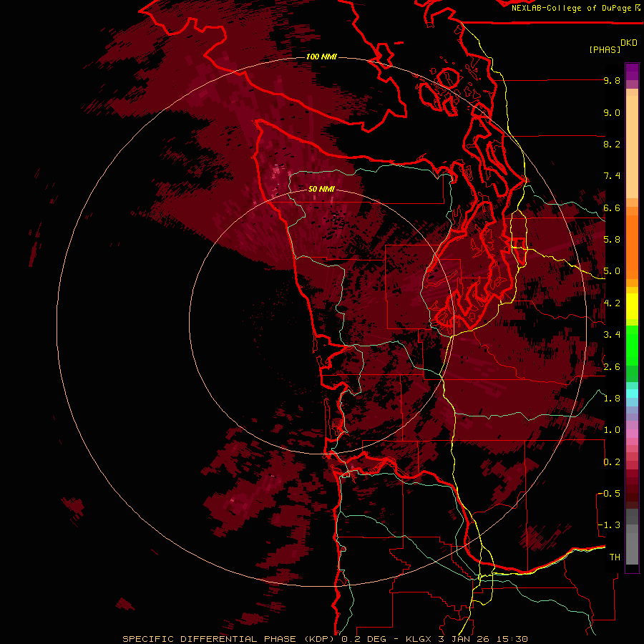Click the NEXLAB-College of DuPage label

point(572,8)
